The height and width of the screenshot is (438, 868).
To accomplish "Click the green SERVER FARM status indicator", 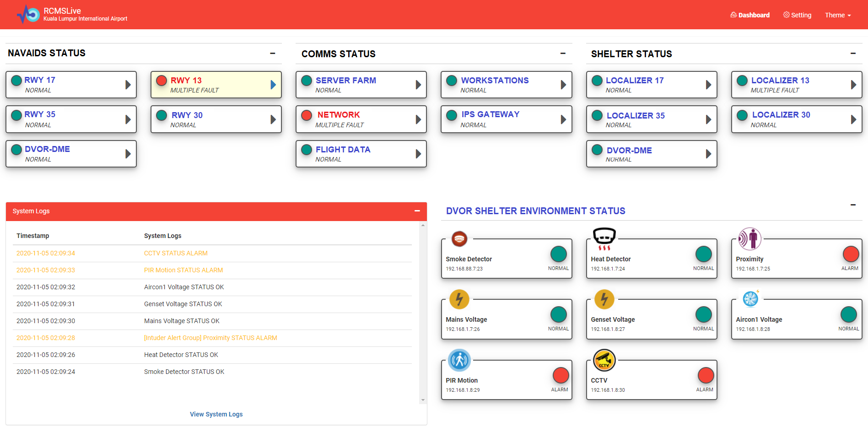I will click(x=307, y=81).
